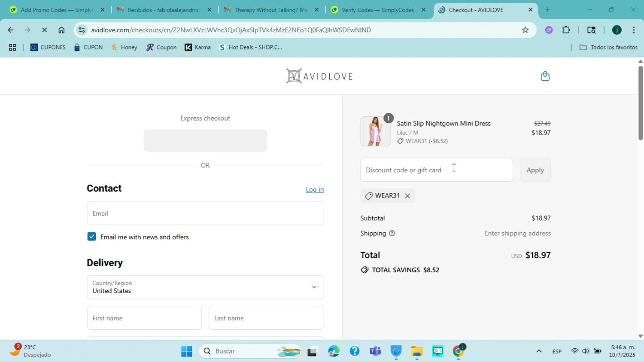Uncheck Email me with news and offers

(x=91, y=237)
